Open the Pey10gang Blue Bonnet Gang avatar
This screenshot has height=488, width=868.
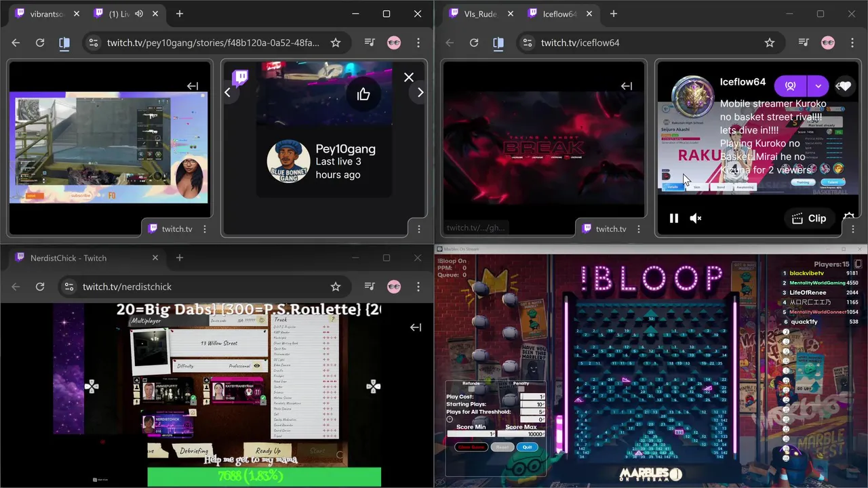(x=288, y=162)
